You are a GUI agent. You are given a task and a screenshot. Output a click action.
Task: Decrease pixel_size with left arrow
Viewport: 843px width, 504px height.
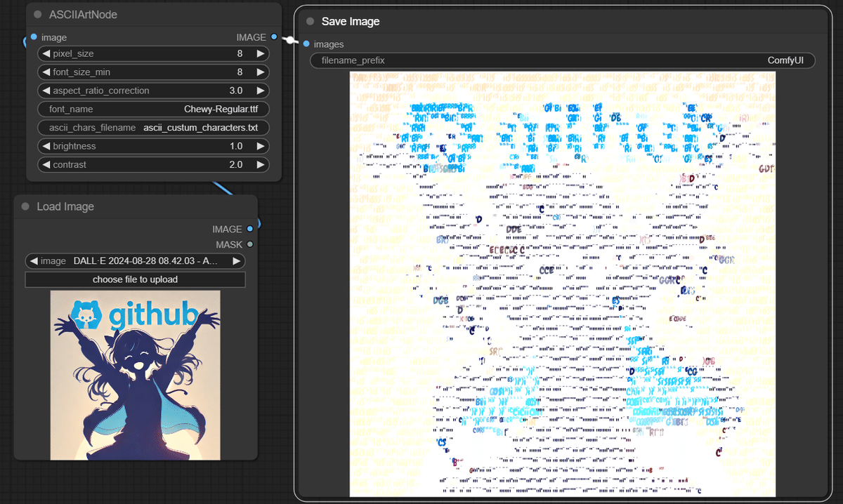click(46, 53)
